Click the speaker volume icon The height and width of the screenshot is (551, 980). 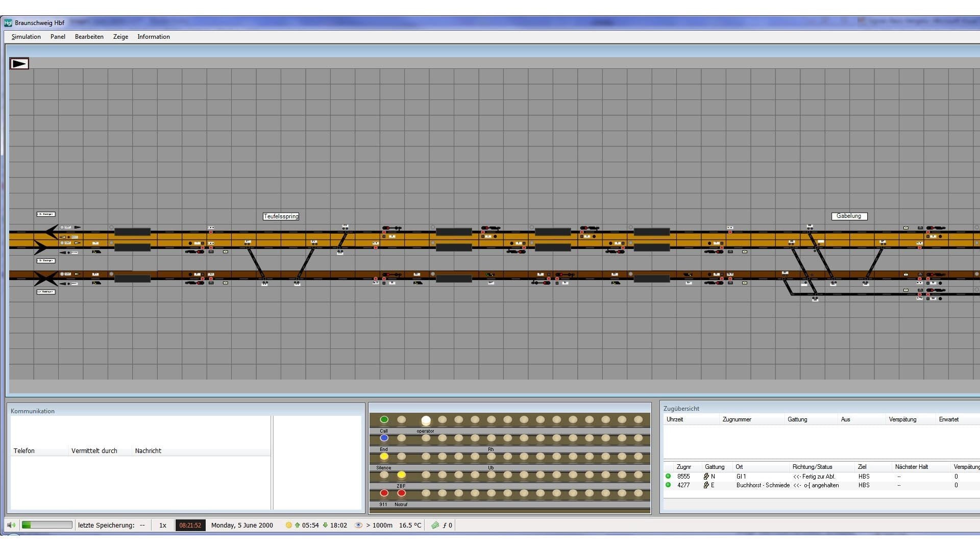11,525
